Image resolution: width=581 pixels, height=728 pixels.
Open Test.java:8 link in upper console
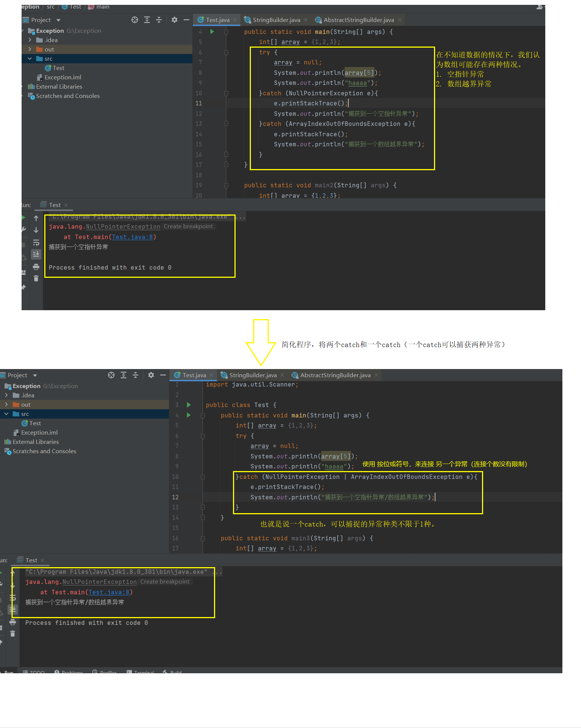[x=133, y=237]
